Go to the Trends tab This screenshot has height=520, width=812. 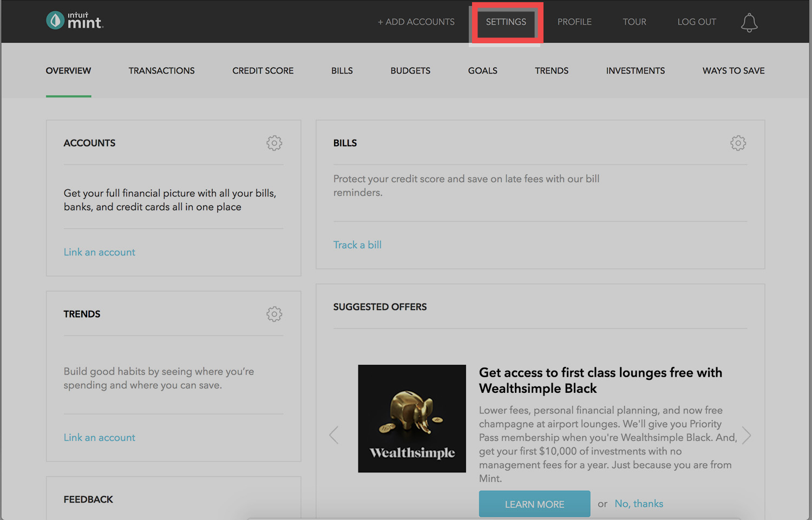(x=552, y=71)
